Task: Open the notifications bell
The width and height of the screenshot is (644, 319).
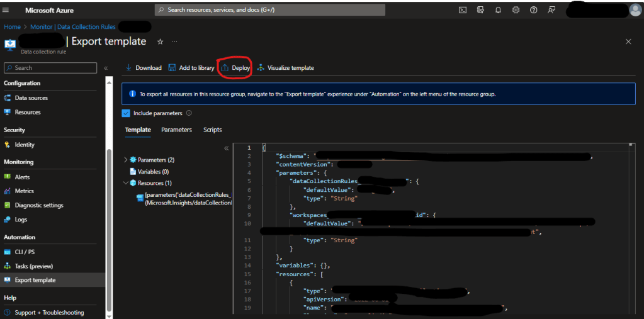Action: click(498, 10)
